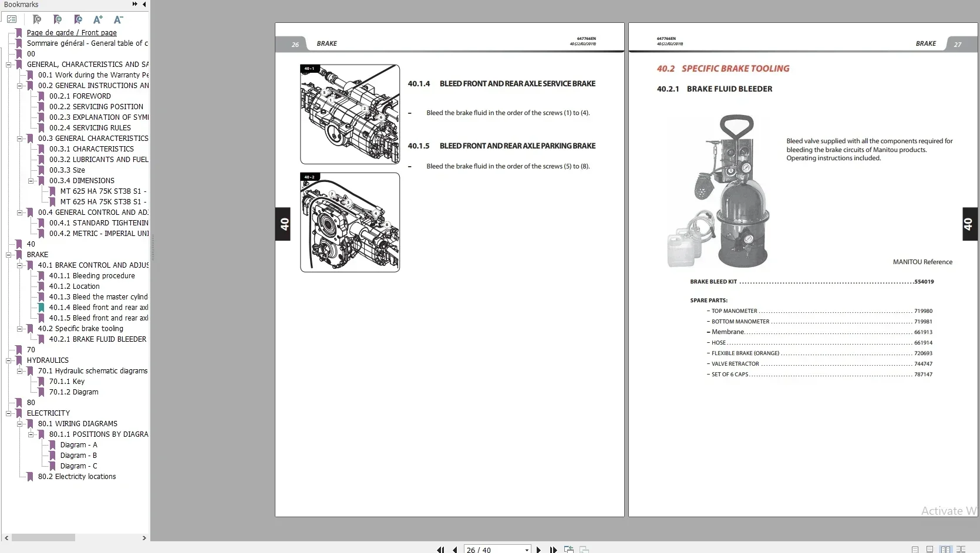Delete the selected bookmark via toolbar icon
Image resolution: width=980 pixels, height=553 pixels.
37,19
